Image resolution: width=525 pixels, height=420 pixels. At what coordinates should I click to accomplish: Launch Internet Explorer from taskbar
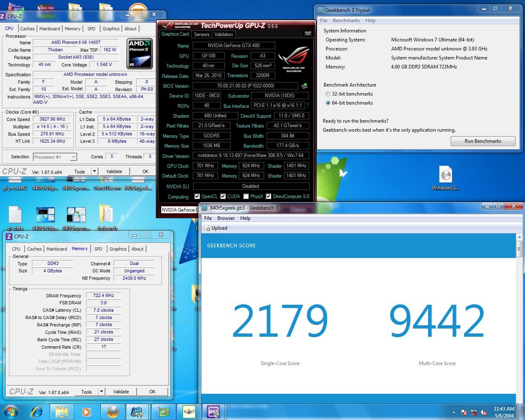point(37,411)
